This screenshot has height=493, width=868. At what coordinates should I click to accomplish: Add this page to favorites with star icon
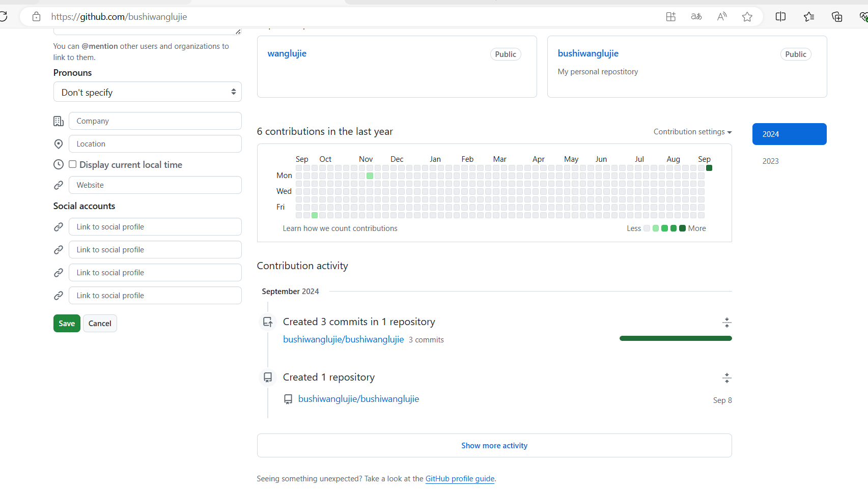point(747,17)
